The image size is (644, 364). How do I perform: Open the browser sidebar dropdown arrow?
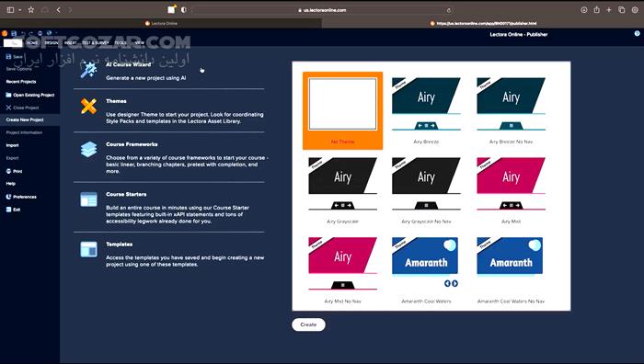click(x=19, y=10)
